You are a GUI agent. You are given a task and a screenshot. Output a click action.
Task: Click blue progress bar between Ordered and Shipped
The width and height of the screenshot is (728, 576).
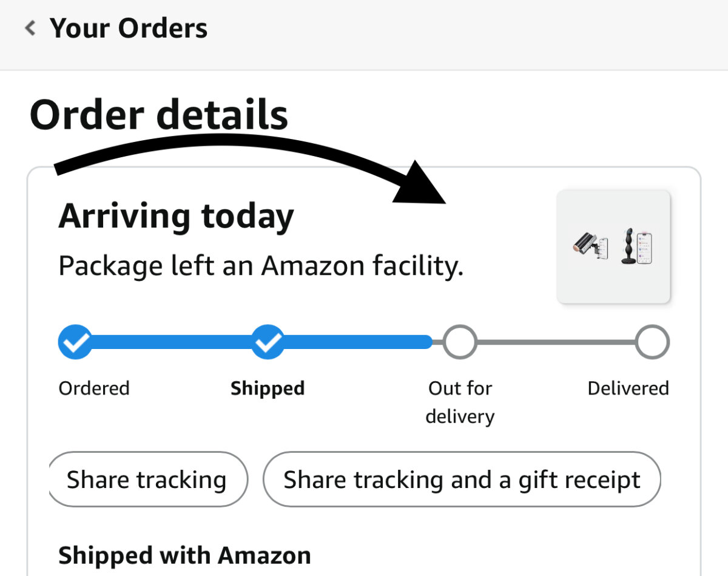[171, 342]
